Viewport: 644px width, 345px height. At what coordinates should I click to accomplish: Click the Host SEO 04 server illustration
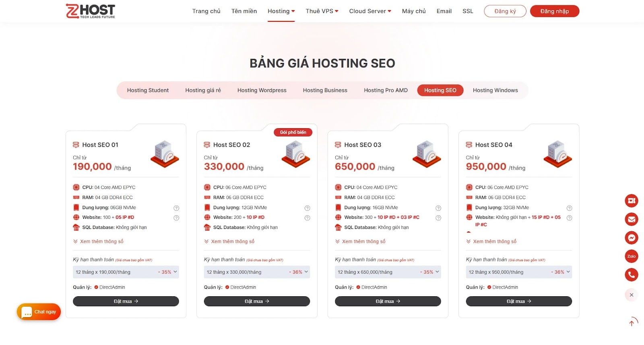(558, 154)
